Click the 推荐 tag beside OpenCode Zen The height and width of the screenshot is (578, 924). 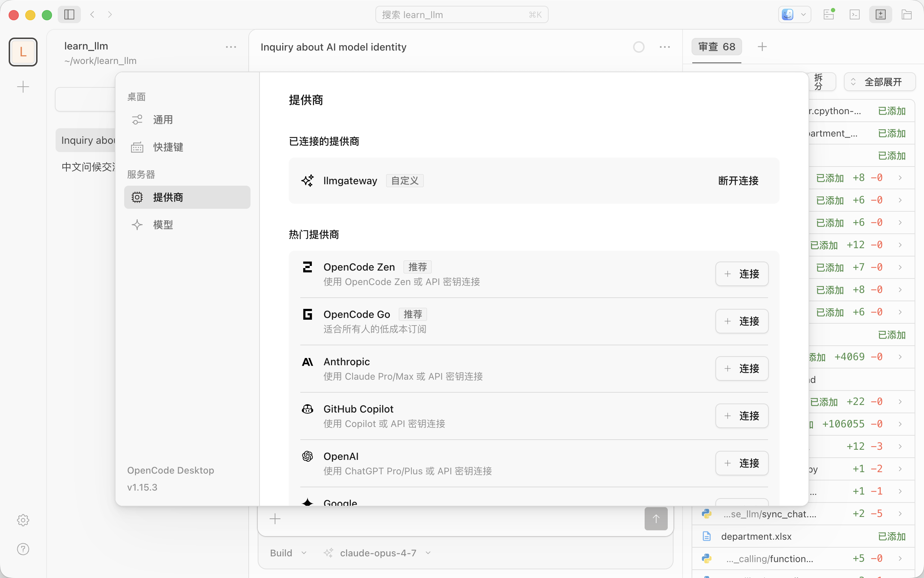coord(417,267)
